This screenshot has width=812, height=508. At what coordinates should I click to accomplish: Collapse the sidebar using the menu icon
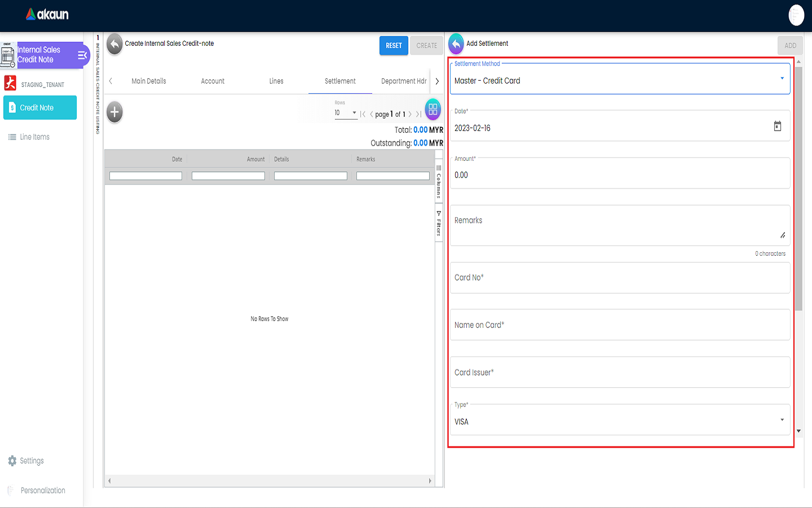[x=82, y=55]
